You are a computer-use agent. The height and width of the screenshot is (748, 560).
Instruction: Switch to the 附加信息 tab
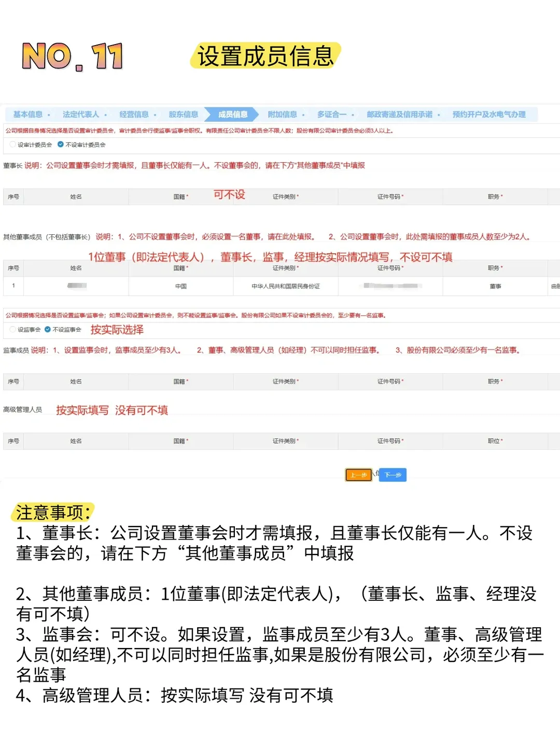[283, 114]
